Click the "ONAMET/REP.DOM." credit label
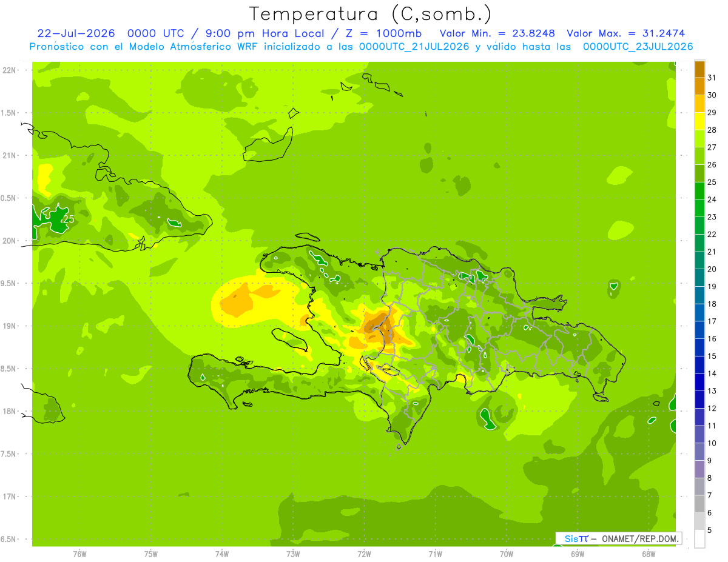 641,538
